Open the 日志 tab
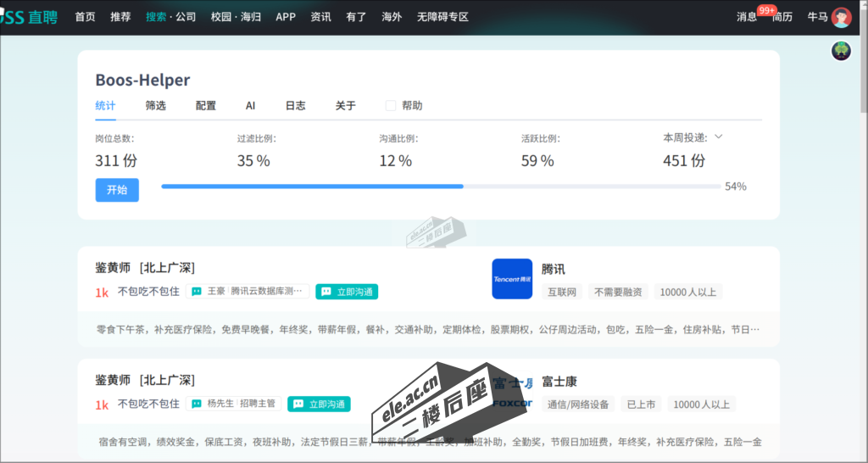 [x=295, y=106]
